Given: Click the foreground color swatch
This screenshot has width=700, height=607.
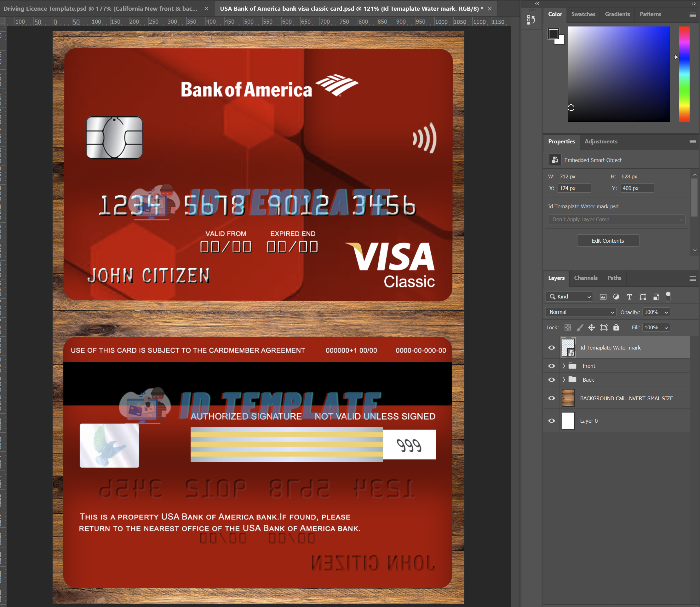Looking at the screenshot, I should [554, 33].
